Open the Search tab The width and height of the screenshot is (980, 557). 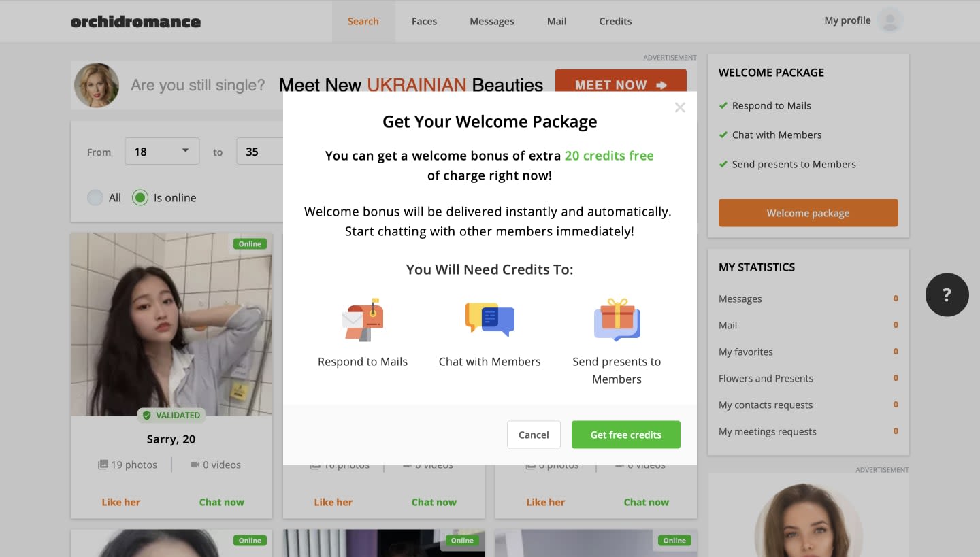coord(363,21)
